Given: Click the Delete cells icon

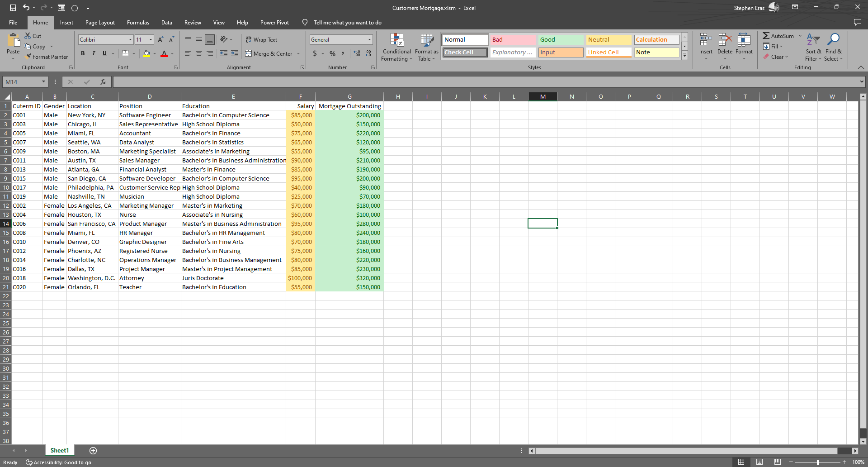Looking at the screenshot, I should tap(725, 40).
